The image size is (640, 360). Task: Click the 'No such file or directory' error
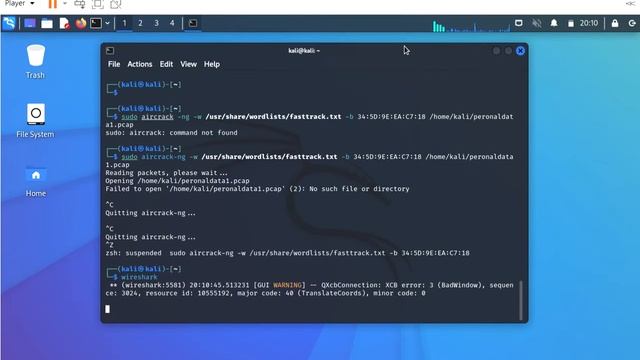[x=359, y=189]
